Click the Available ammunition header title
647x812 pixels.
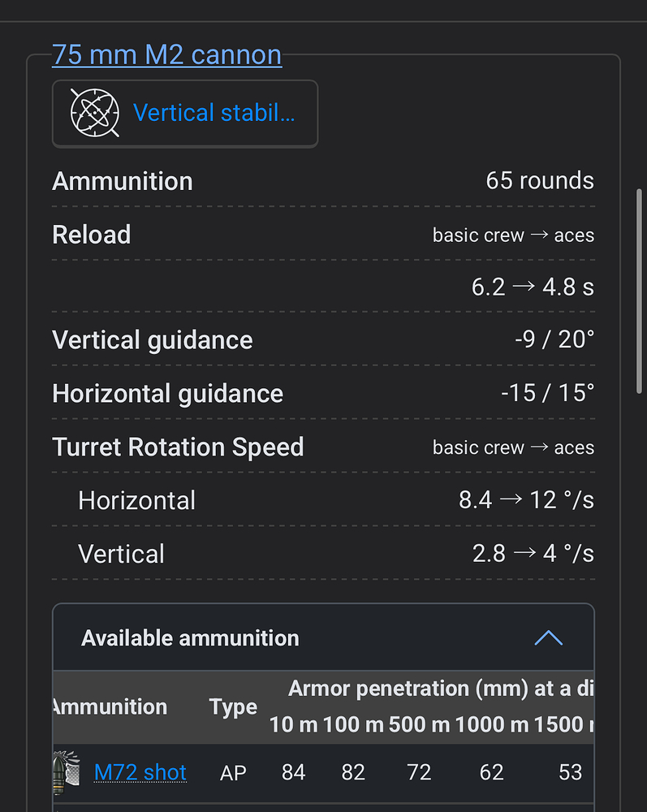[190, 638]
